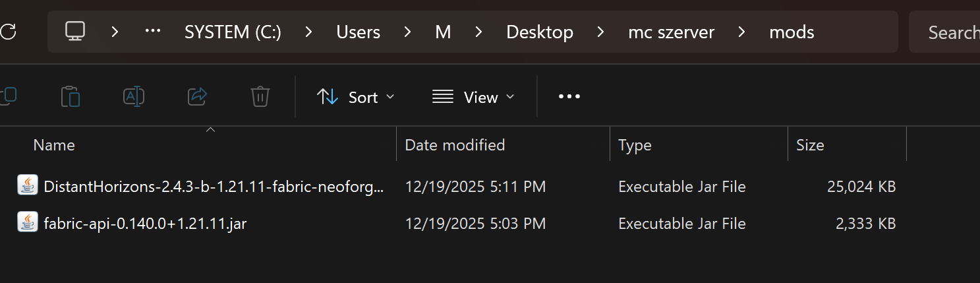Screen dimensions: 980x283
Task: Click the Refresh icon
Action: click(8, 32)
